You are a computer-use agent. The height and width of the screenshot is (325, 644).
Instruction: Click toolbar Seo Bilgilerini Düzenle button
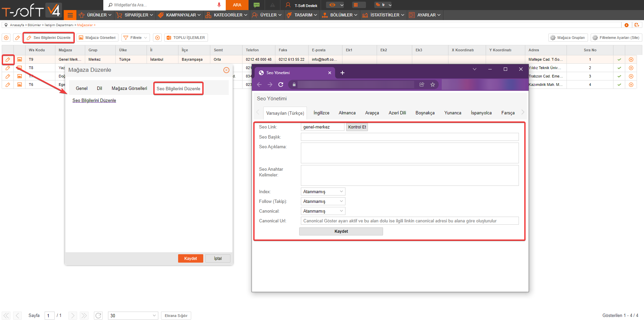tap(49, 38)
